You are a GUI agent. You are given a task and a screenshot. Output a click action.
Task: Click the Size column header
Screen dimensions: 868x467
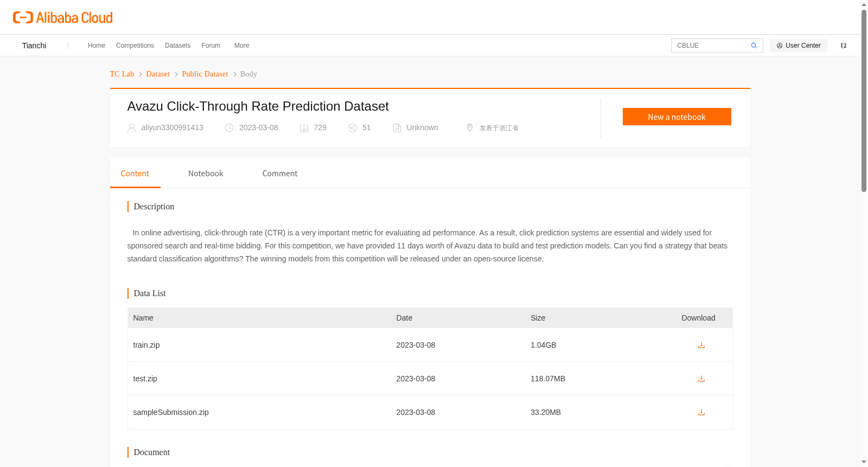click(538, 318)
